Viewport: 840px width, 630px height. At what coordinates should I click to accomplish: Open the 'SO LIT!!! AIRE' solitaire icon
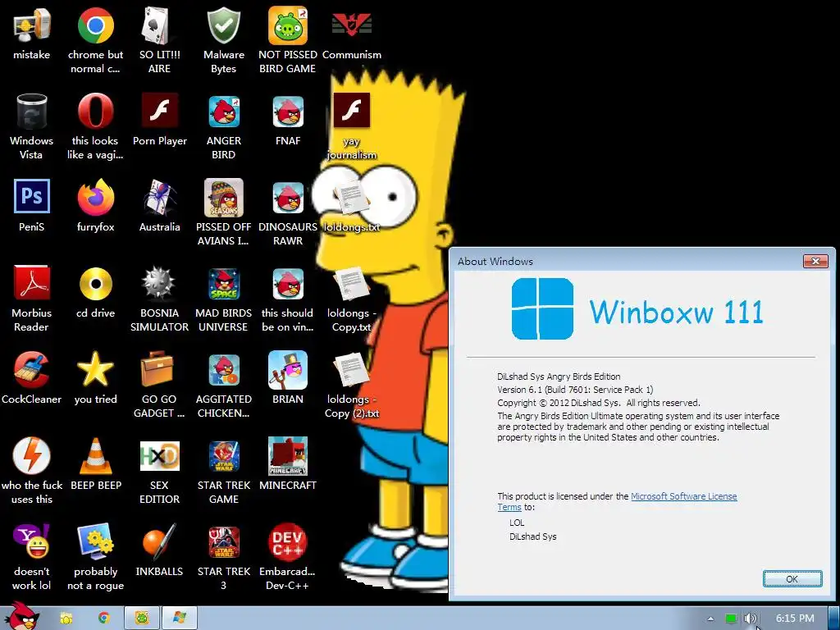point(159,25)
